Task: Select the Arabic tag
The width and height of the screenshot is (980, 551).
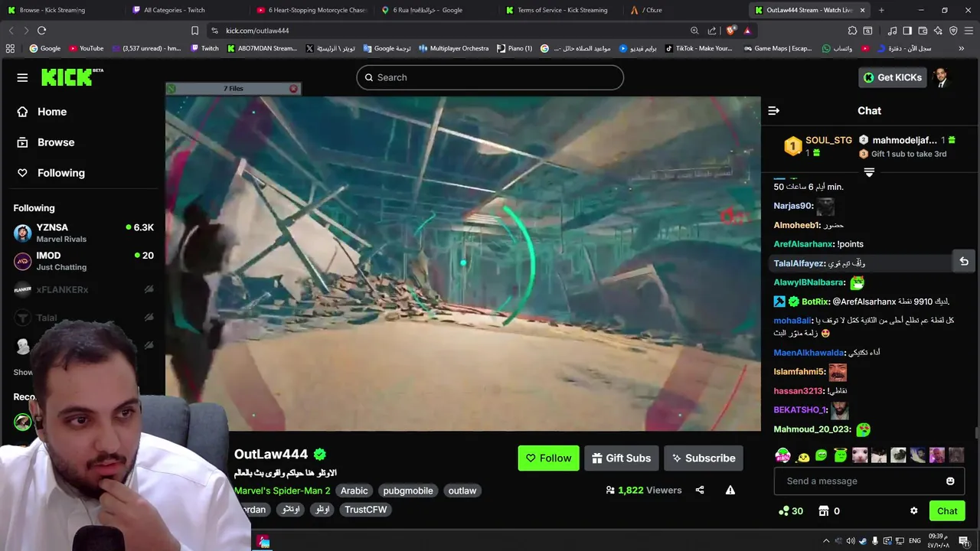Action: pos(354,491)
